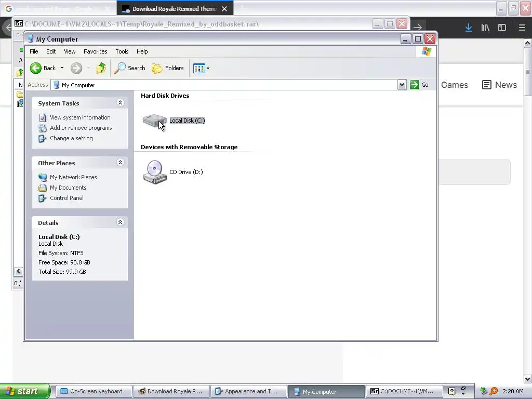Open Firefox library icon
532x399 pixels.
(x=485, y=28)
